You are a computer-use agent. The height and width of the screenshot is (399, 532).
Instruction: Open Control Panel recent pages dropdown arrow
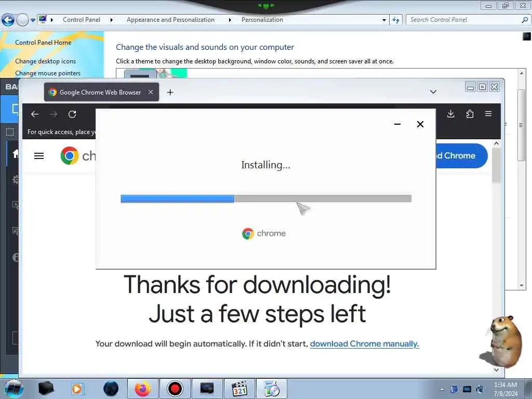tap(33, 20)
